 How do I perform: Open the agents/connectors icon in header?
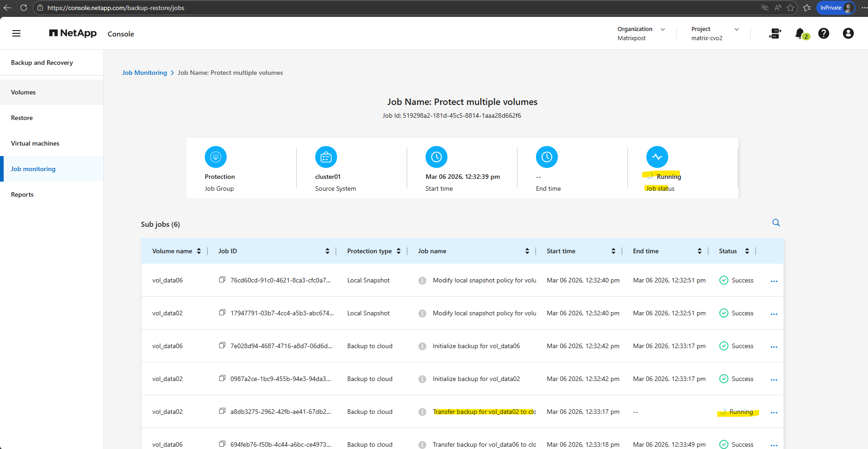click(x=775, y=33)
